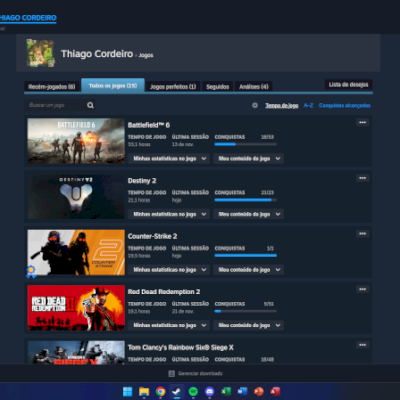The width and height of the screenshot is (400, 400).
Task: Expand Minhas estatísticas no jogo for Destiny 2
Action: pos(169,214)
